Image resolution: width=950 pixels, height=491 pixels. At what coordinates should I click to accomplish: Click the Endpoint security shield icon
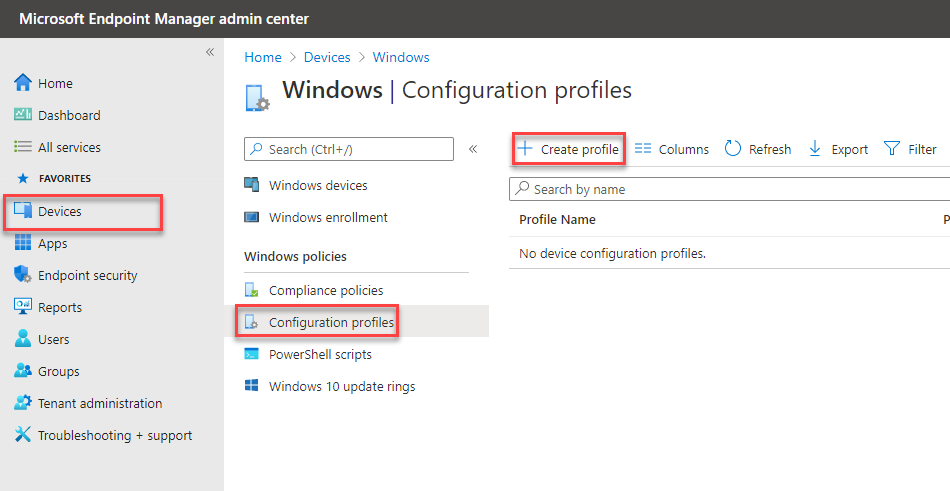point(23,275)
